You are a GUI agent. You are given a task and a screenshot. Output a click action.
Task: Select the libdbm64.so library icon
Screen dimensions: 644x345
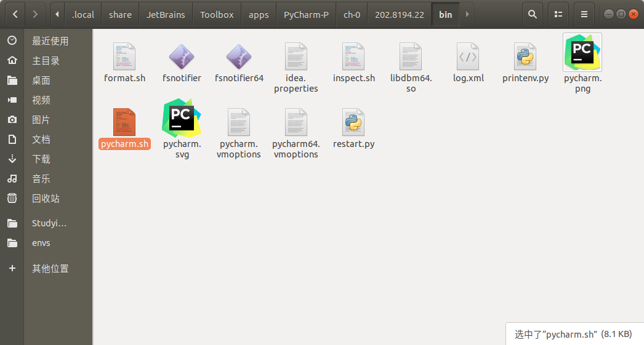pyautogui.click(x=411, y=57)
